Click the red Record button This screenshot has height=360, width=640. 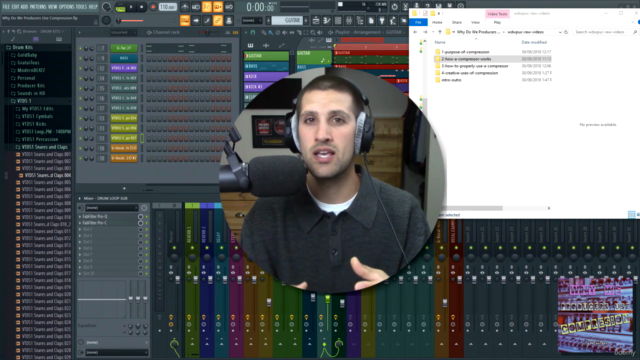point(153,7)
